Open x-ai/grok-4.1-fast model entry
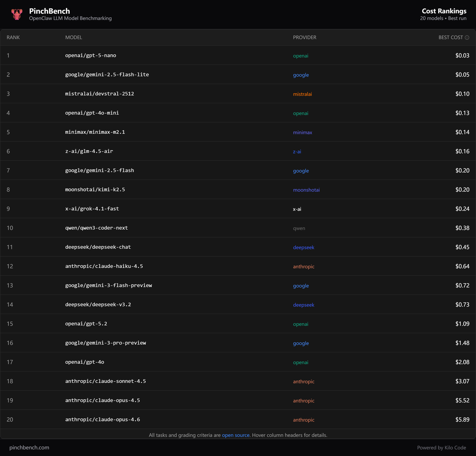Screen dimensions: 476x456 tap(92, 209)
